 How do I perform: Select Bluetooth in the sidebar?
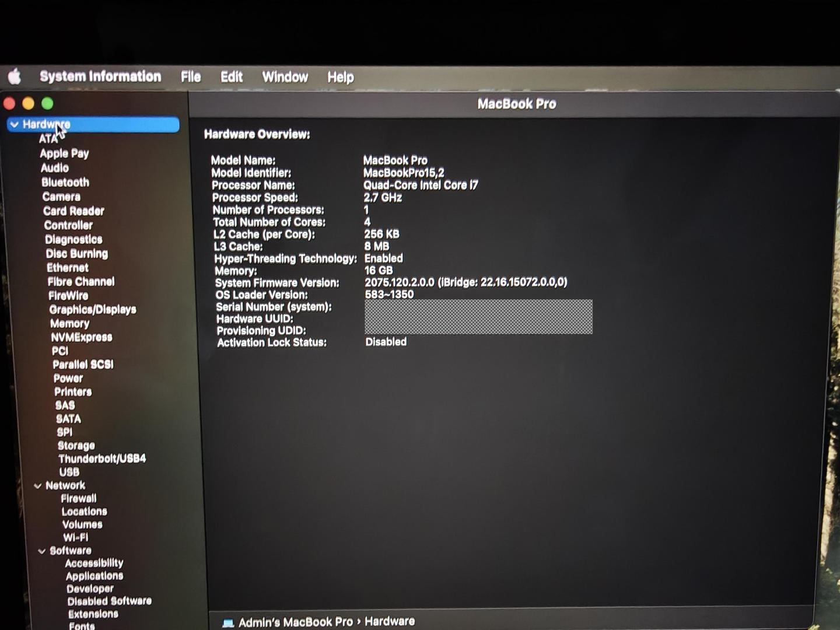tap(65, 183)
